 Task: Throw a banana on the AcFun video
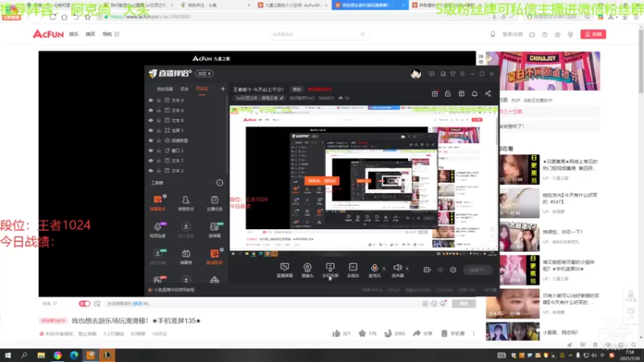coord(388,333)
